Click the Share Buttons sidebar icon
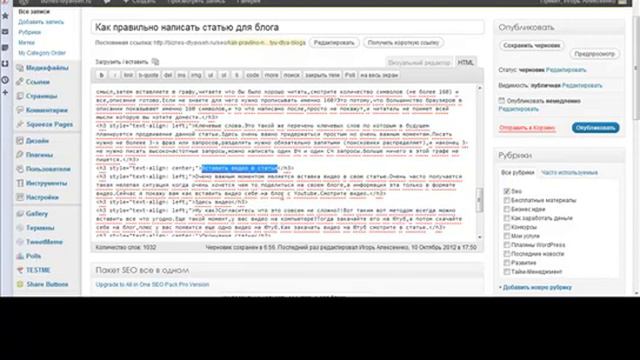Viewport: 640px width, 360px height. [x=20, y=284]
